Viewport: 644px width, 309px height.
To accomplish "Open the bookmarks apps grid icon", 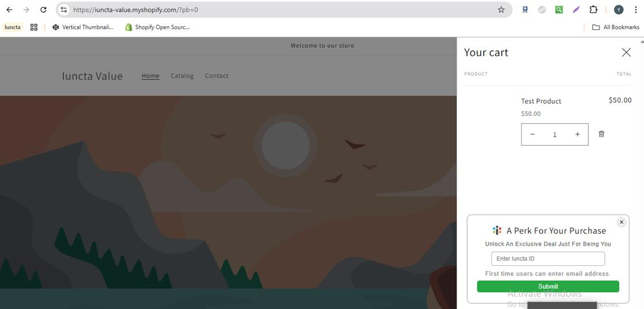I will tap(34, 27).
